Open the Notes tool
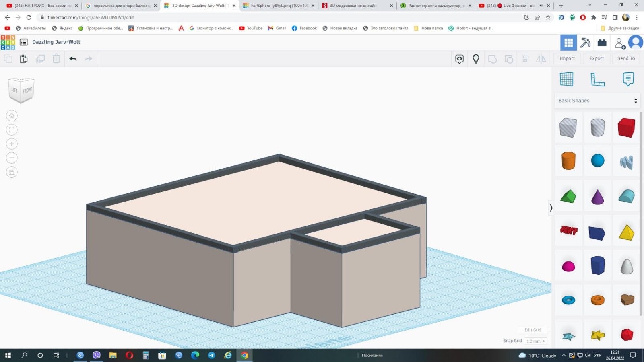This screenshot has height=362, width=644. pos(628,79)
